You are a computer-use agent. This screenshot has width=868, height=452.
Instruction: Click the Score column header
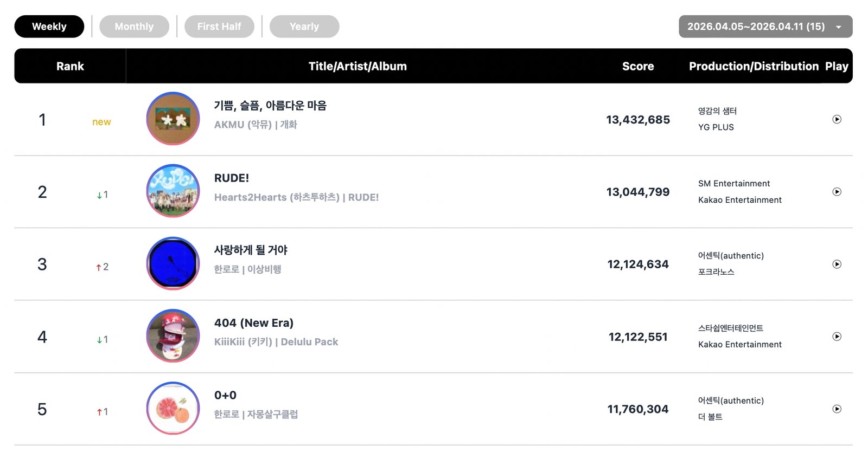(637, 66)
